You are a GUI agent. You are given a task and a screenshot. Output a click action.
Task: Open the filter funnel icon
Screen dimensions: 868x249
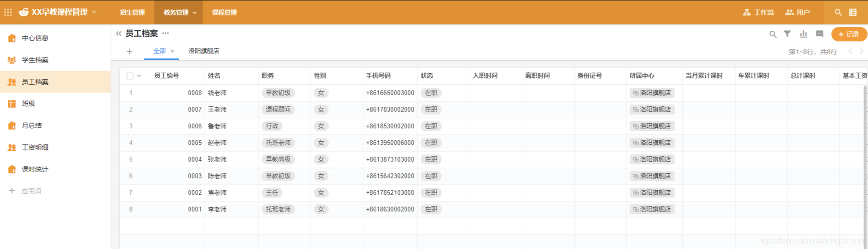[787, 34]
